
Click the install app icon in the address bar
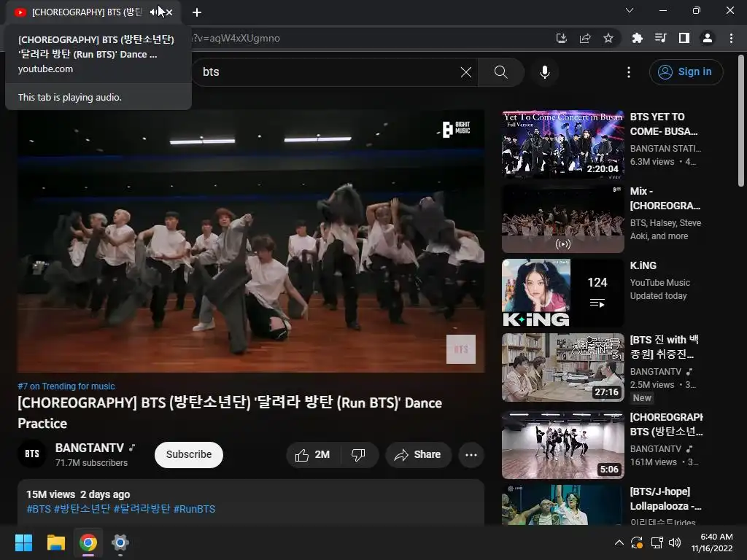562,38
